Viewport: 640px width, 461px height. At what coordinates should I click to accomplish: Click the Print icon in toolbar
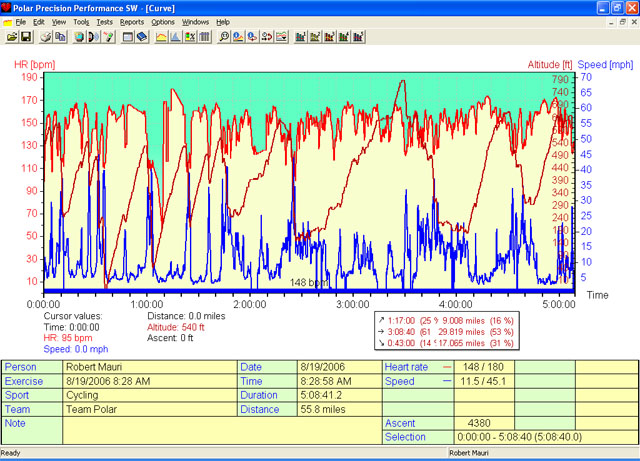46,37
